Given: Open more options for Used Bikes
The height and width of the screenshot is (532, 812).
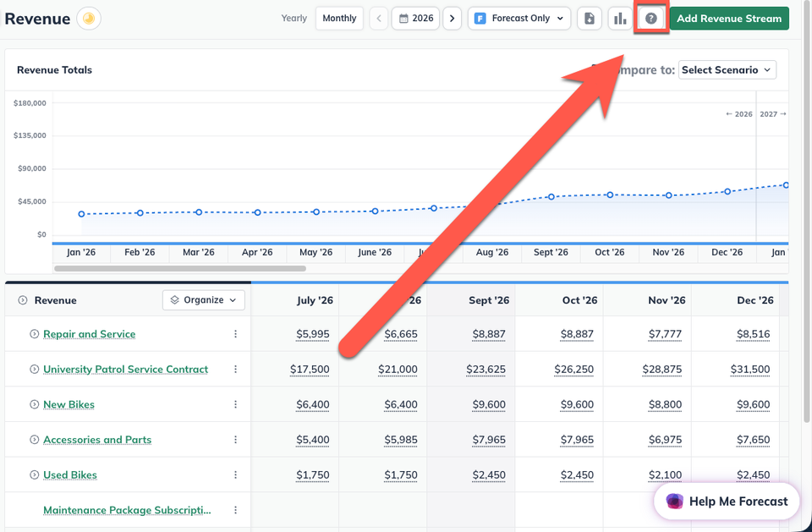Looking at the screenshot, I should pos(236,475).
